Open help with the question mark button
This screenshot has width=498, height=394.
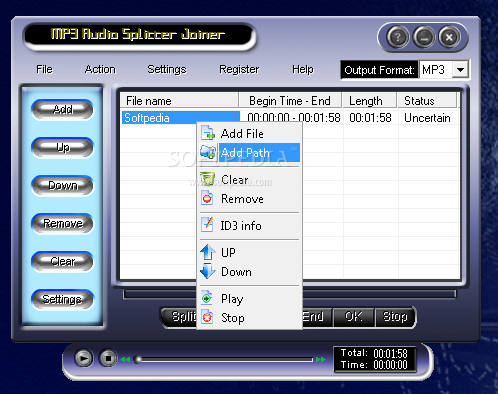tap(397, 37)
